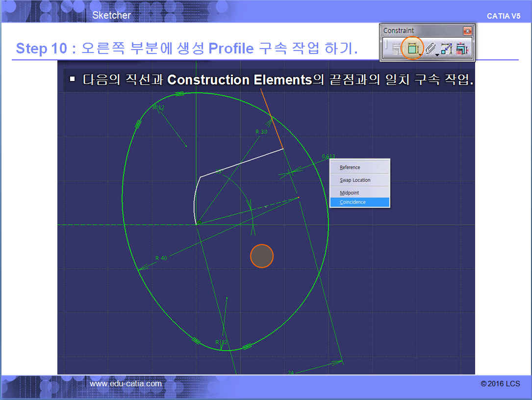Select the R 40 radius dimension
This screenshot has width=532, height=400.
[161, 258]
